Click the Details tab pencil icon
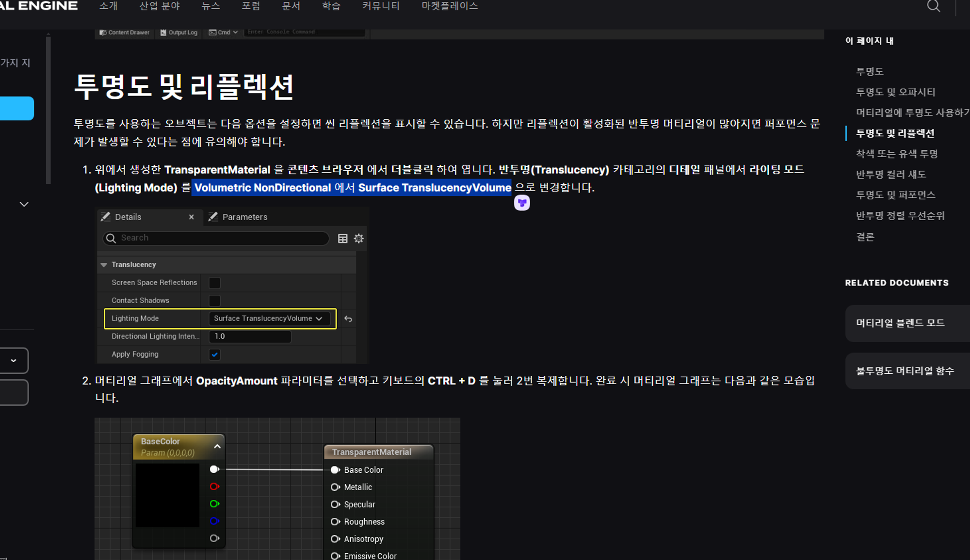Screen dimensions: 970x560 pos(106,217)
